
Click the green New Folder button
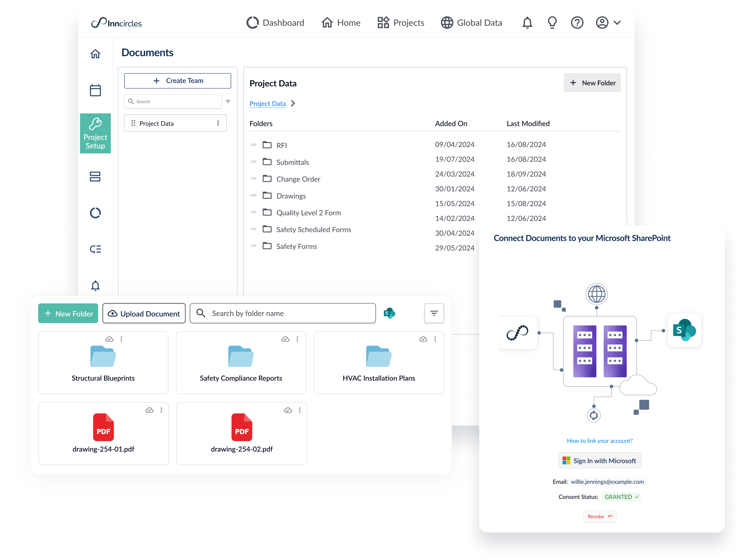(68, 313)
